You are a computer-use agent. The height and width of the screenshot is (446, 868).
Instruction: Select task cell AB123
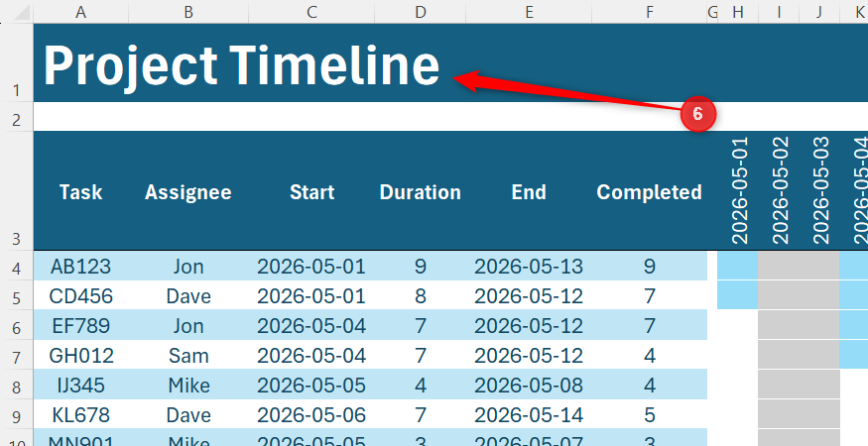click(x=80, y=267)
